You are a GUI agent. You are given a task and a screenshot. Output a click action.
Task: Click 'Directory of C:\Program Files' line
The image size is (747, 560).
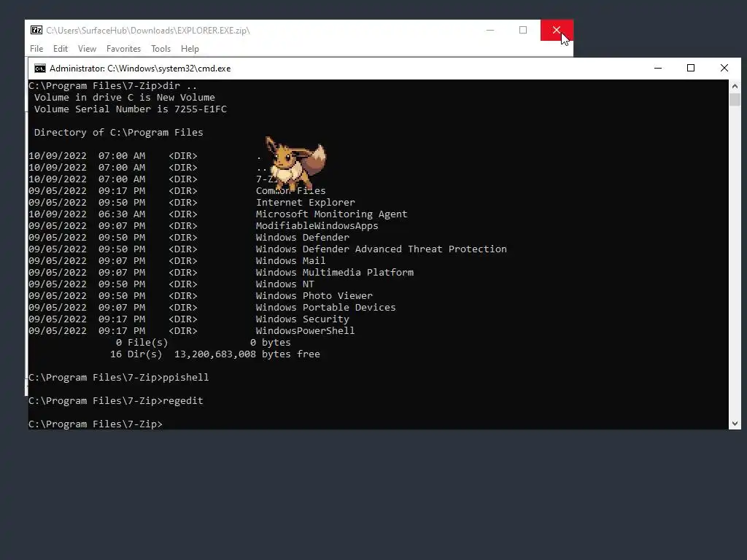[x=119, y=133]
